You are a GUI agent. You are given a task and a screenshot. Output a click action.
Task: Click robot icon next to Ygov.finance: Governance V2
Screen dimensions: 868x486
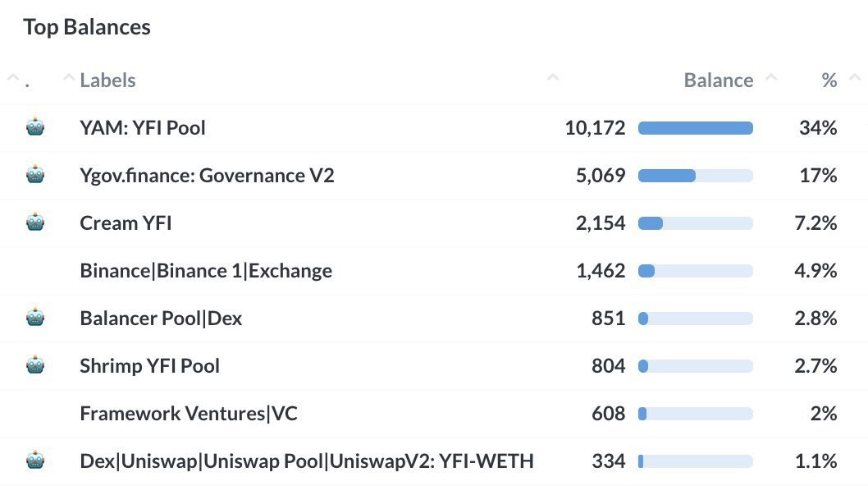(x=35, y=175)
